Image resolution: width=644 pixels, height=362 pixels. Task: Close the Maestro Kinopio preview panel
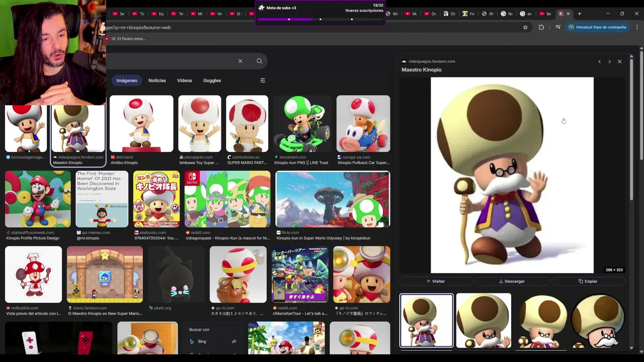coord(619,61)
